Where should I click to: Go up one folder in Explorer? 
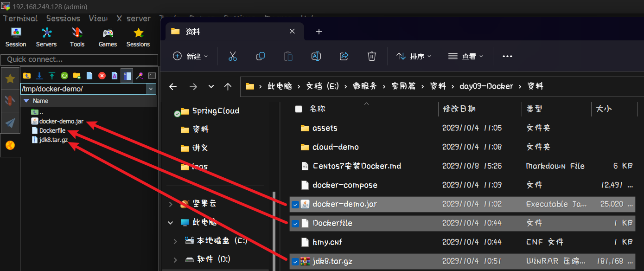(228, 86)
